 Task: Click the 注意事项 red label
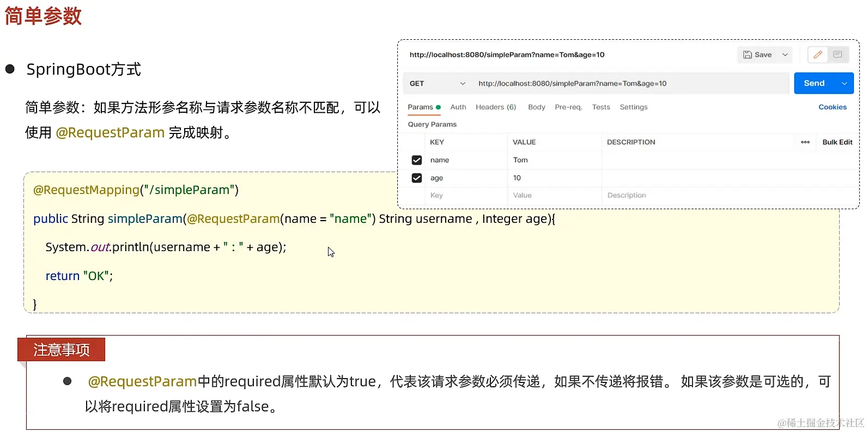tap(61, 350)
